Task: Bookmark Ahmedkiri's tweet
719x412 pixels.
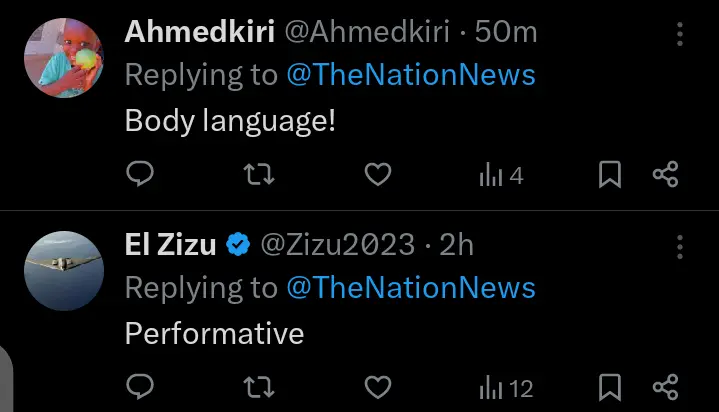Action: coord(610,175)
